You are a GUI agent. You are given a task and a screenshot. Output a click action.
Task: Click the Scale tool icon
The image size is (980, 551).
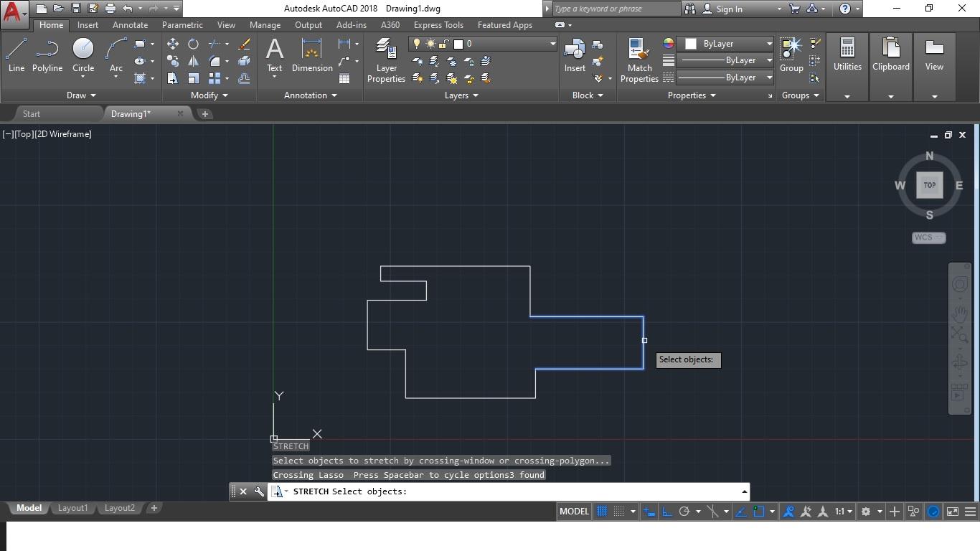click(193, 78)
